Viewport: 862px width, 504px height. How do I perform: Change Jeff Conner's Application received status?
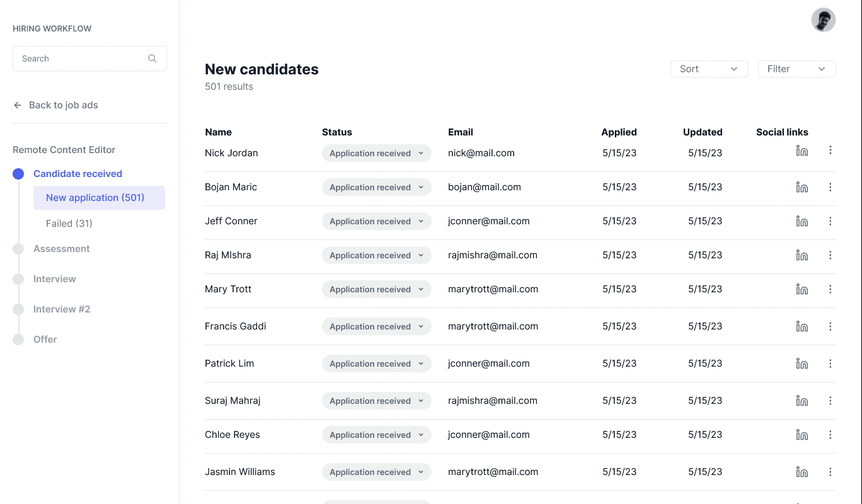376,221
